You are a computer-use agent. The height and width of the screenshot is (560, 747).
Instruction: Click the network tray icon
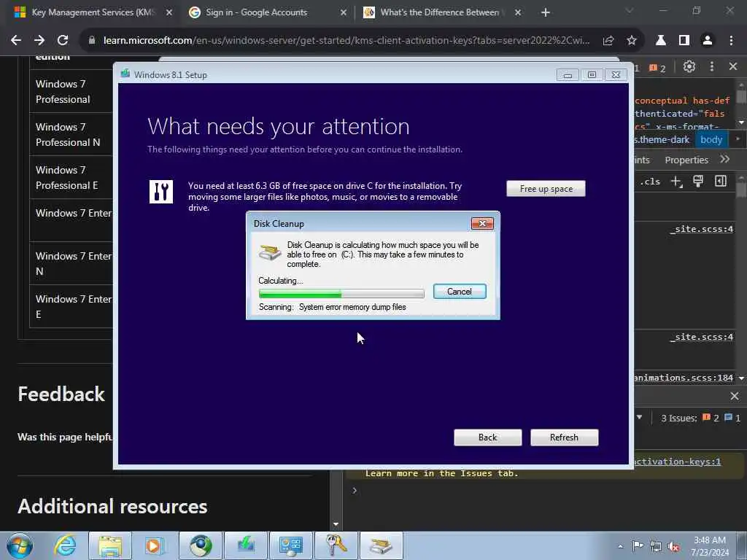tap(656, 546)
